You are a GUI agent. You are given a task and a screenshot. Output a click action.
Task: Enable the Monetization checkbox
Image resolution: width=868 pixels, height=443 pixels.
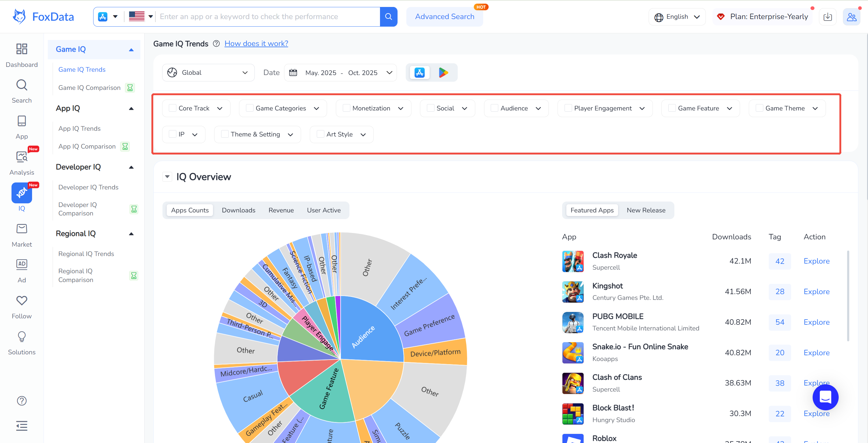pos(346,108)
